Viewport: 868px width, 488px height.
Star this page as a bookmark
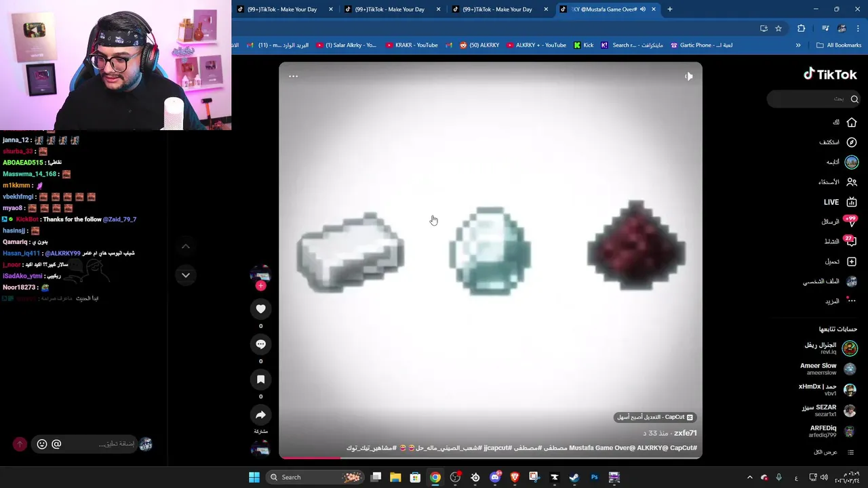(778, 28)
